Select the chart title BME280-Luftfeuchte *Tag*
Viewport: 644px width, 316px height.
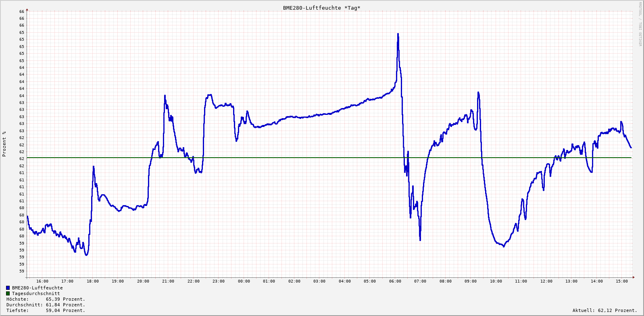(321, 8)
